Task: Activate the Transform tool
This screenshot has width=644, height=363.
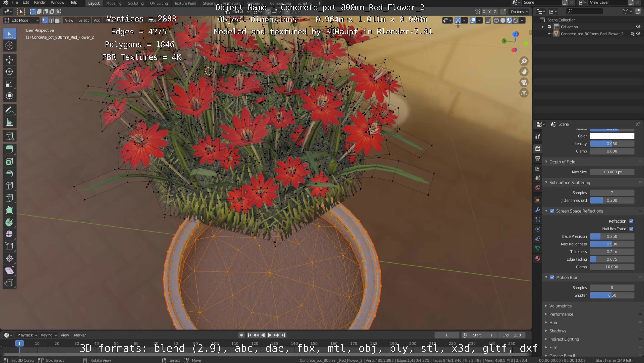Action: point(9,96)
